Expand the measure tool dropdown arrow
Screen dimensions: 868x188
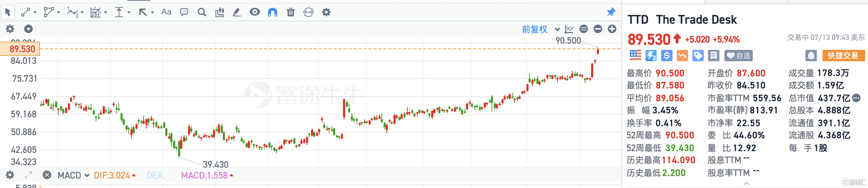129,12
